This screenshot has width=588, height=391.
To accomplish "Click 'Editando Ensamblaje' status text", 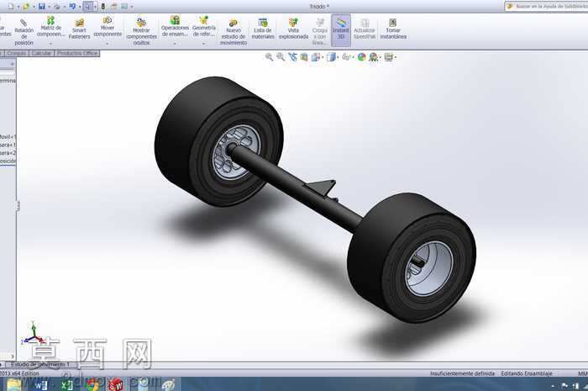I will pyautogui.click(x=527, y=373).
